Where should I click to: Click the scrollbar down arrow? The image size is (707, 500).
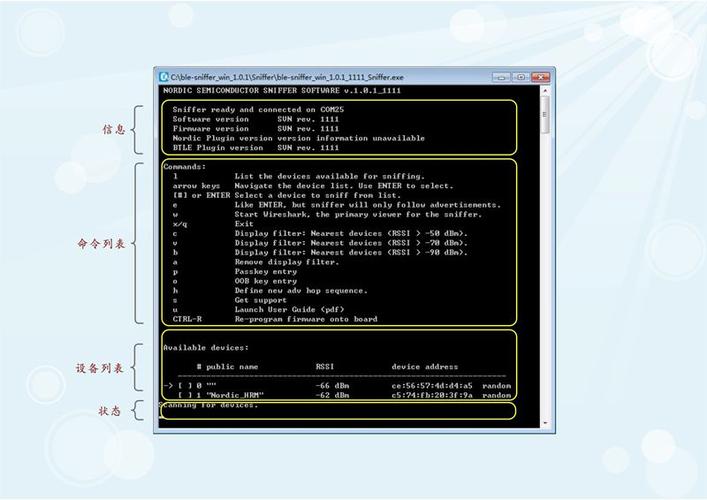(545, 422)
